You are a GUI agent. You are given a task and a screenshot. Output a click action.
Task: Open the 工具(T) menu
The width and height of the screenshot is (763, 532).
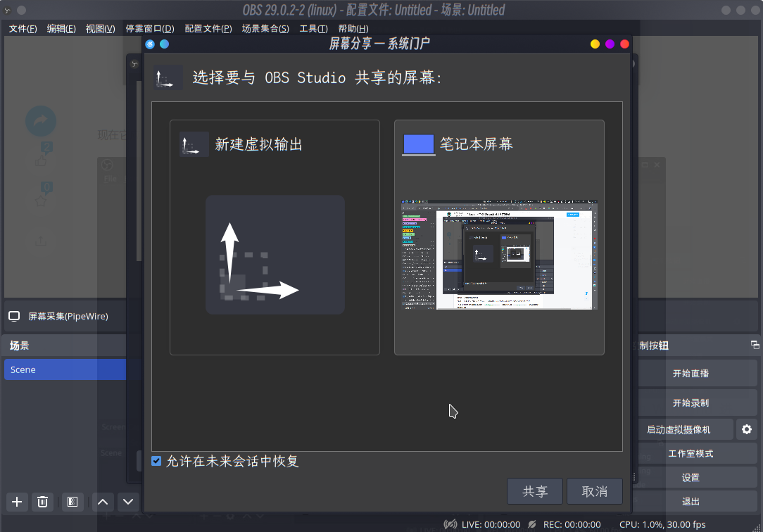point(313,29)
